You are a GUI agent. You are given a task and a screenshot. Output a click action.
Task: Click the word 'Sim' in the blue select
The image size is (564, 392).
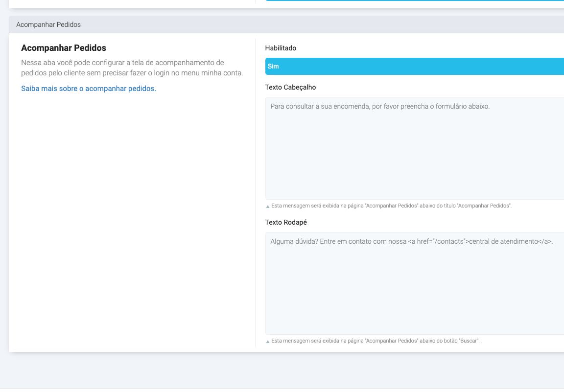[273, 66]
